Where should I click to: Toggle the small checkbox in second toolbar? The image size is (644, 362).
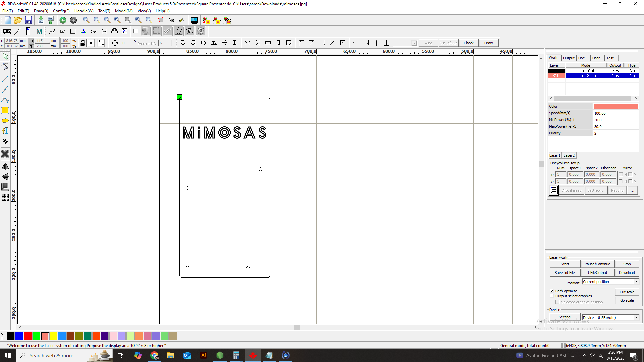(x=135, y=31)
